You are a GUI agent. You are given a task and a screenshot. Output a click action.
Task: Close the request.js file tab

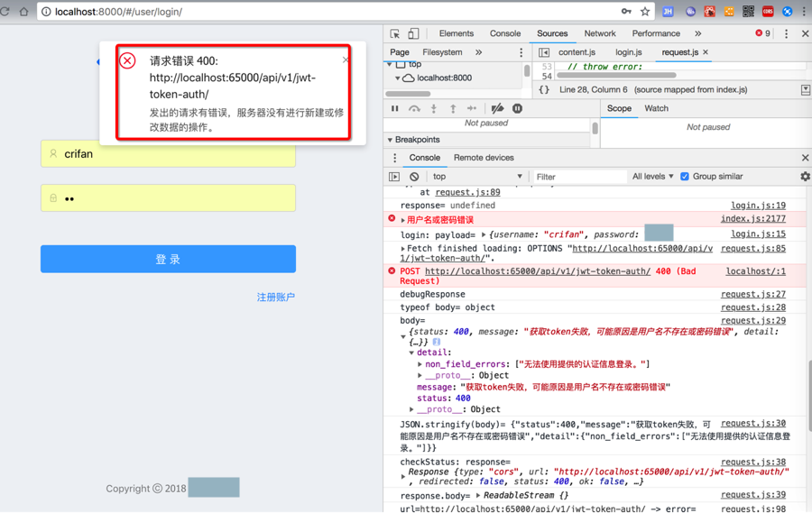[x=706, y=52]
